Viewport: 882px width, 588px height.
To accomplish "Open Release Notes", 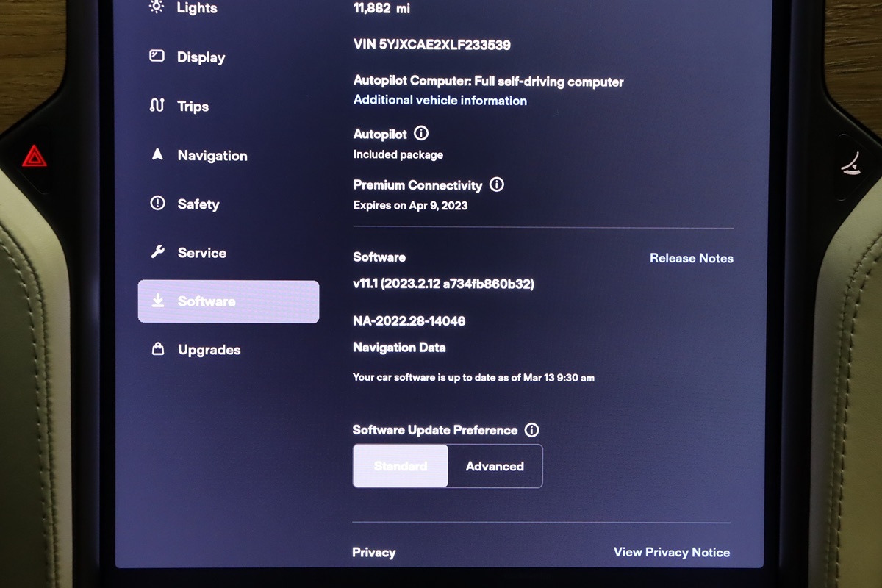I will [x=691, y=258].
